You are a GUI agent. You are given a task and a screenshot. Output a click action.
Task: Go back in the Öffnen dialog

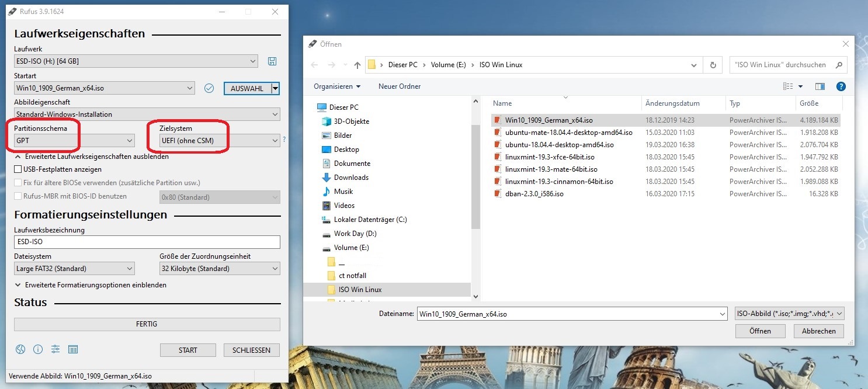(x=314, y=65)
